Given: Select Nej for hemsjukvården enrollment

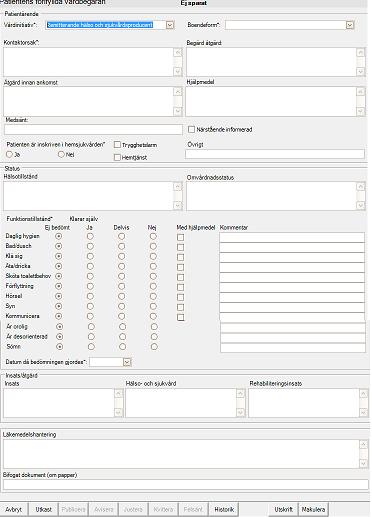Looking at the screenshot, I should tap(61, 154).
